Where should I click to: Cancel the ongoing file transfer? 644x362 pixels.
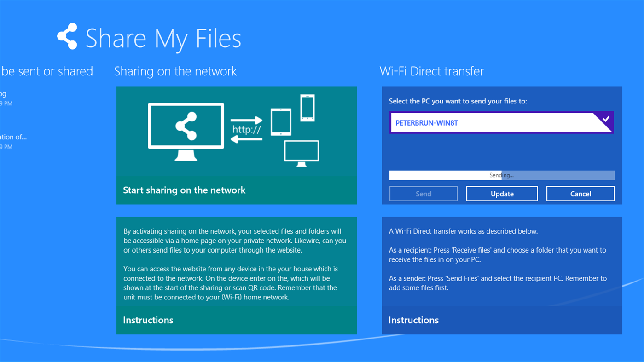coord(580,193)
